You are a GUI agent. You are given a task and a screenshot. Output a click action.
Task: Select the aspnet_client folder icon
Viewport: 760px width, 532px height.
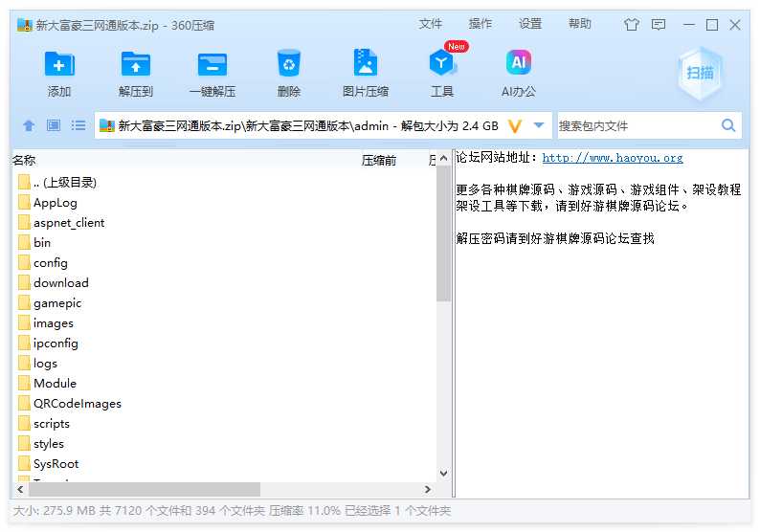click(24, 222)
